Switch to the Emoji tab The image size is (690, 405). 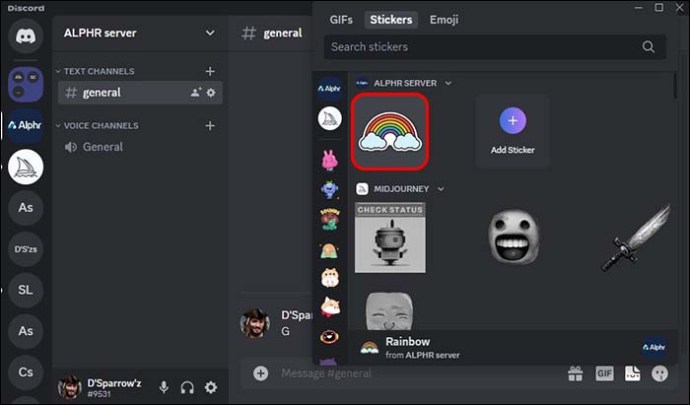pos(444,19)
